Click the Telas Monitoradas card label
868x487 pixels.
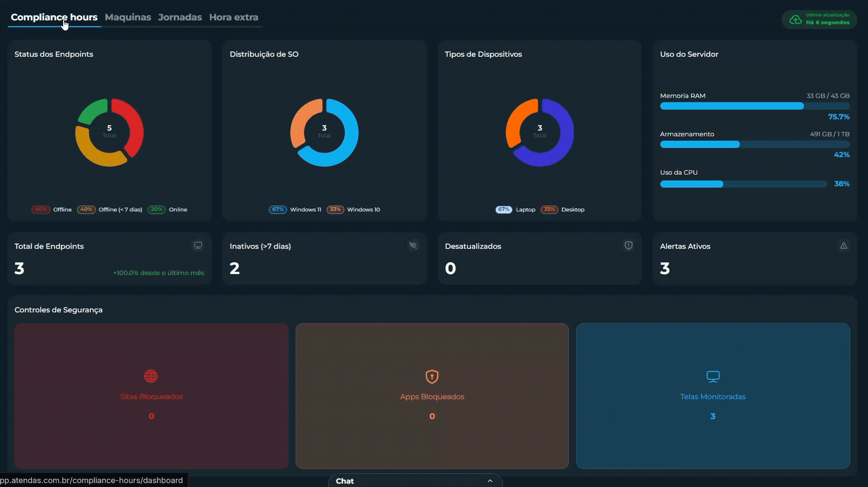click(713, 396)
